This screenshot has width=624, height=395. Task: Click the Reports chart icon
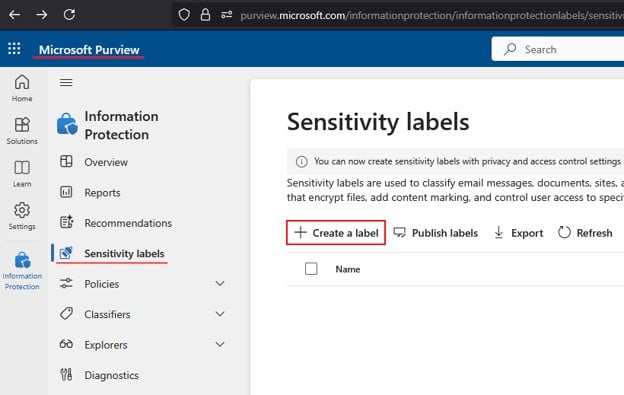[66, 192]
